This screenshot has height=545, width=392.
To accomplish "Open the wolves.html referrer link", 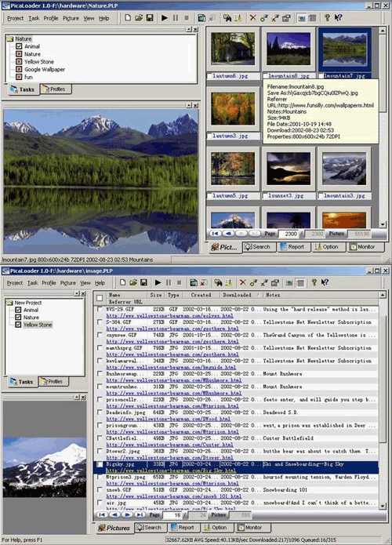I will 169,315.
